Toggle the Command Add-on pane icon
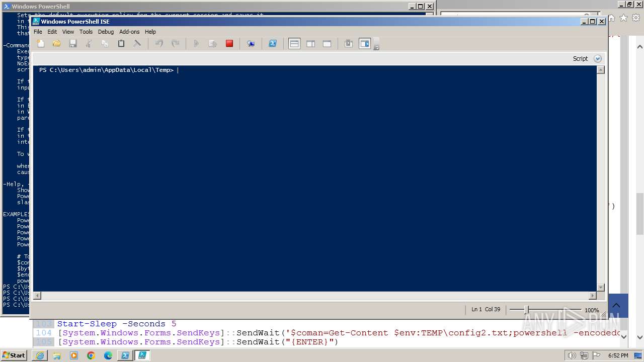The image size is (644, 362). point(364,44)
